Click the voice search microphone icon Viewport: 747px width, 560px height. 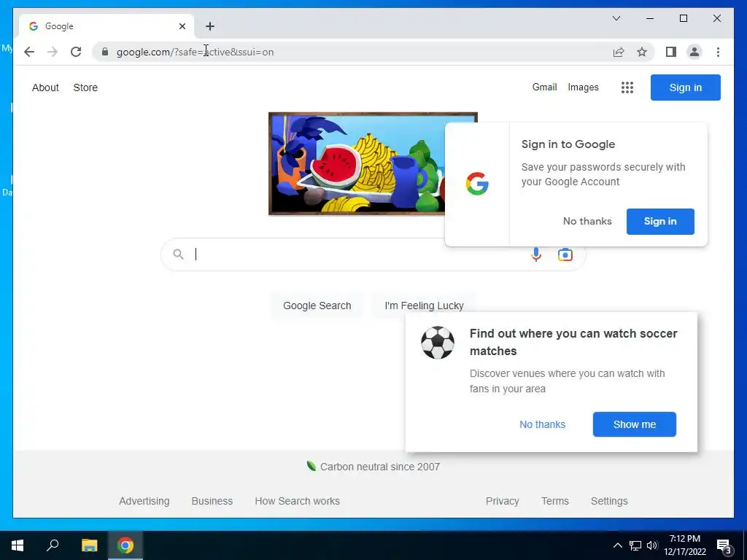(536, 254)
